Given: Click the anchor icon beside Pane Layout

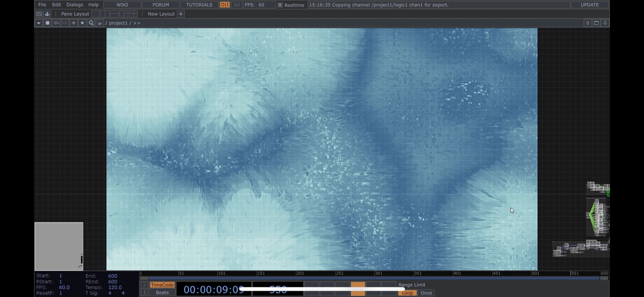Looking at the screenshot, I should click(47, 14).
